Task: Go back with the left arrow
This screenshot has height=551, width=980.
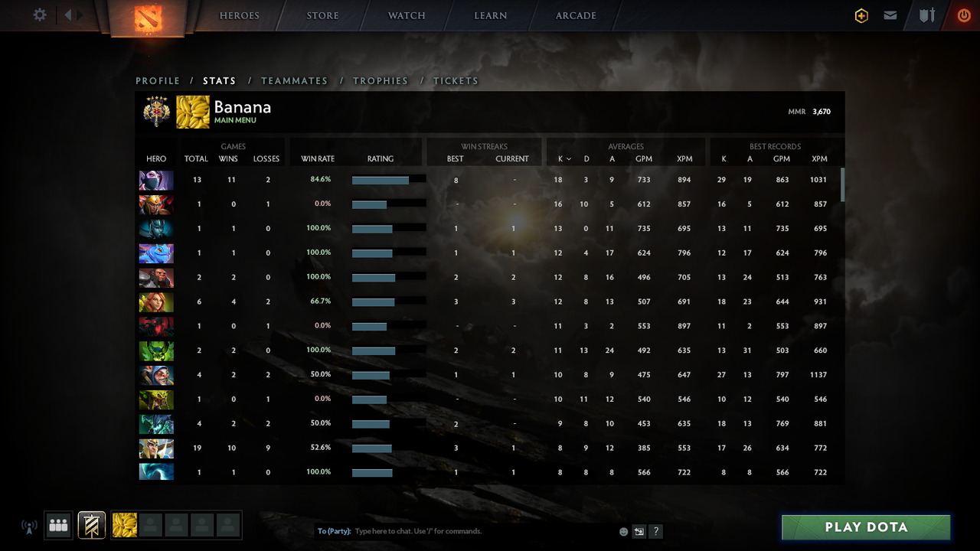Action: [67, 15]
